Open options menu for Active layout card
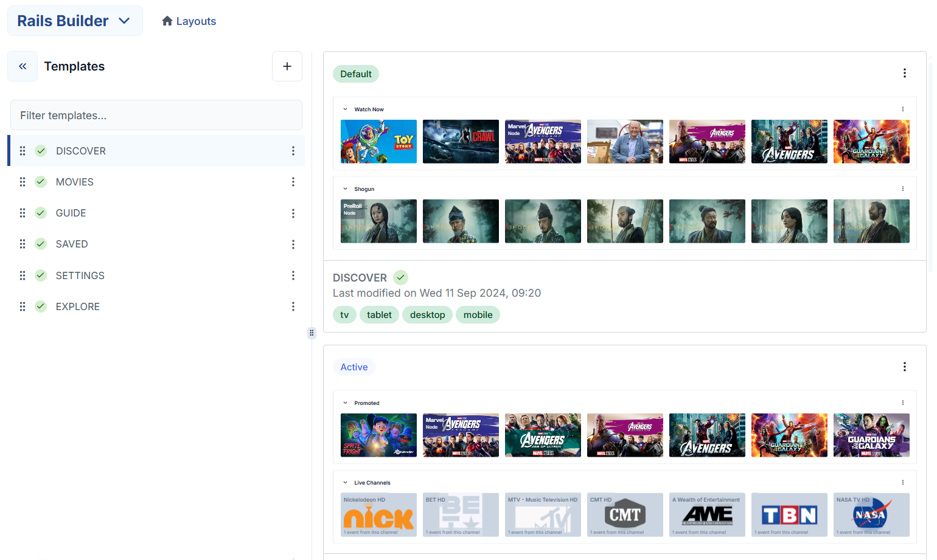Viewport: 937px width, 560px height. 904,367
